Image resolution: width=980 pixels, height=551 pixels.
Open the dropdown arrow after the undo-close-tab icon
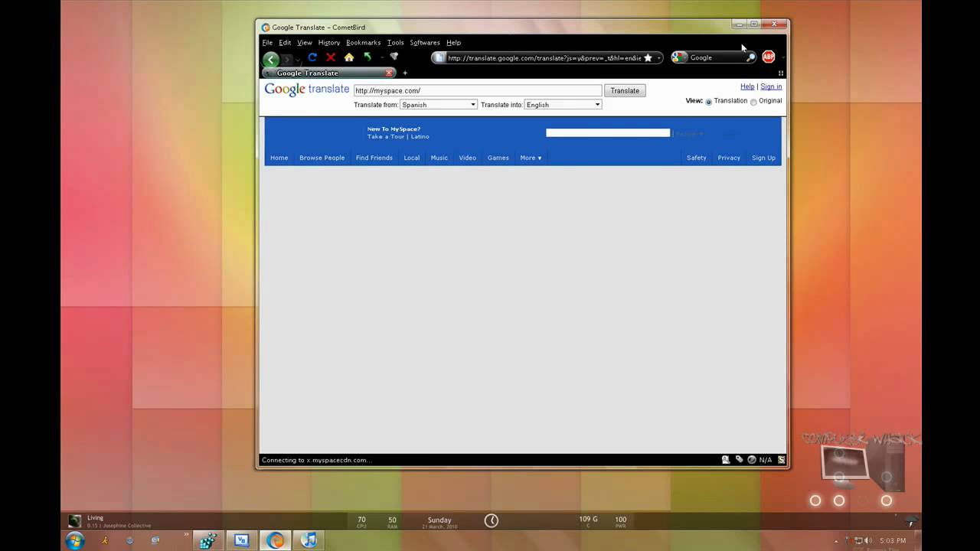click(x=381, y=57)
